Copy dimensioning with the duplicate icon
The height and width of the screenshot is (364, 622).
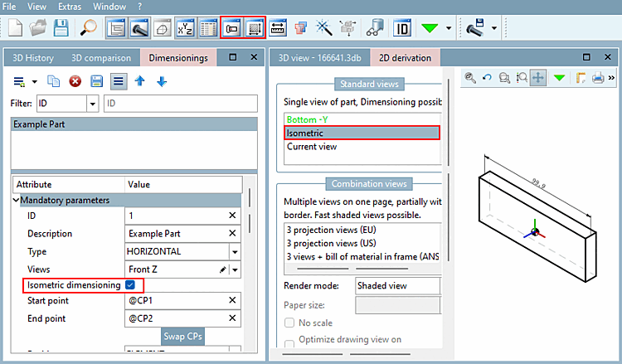tap(54, 81)
